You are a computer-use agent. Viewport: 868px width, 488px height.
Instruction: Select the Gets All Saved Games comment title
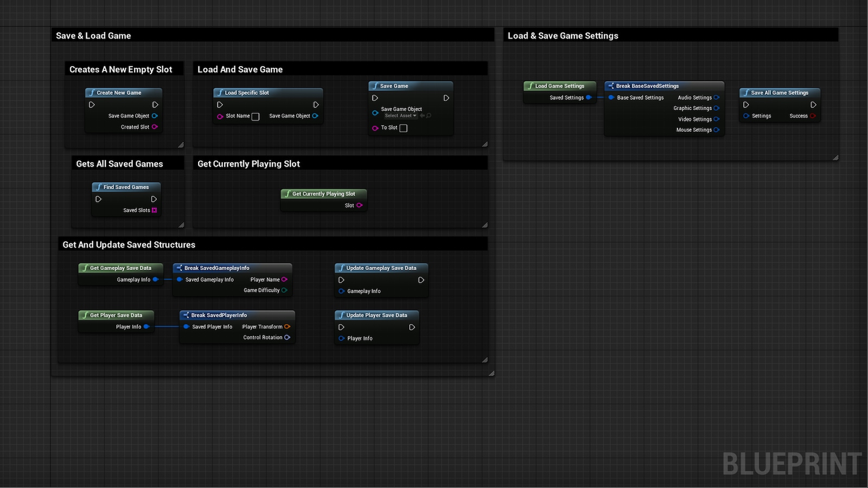click(x=119, y=164)
